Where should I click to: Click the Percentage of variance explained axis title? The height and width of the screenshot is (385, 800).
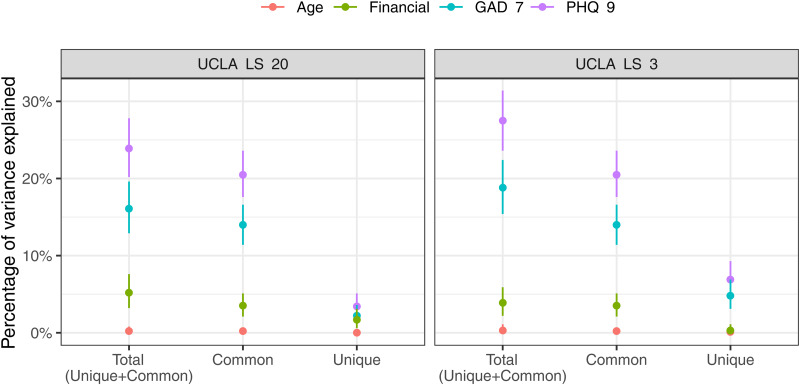point(10,212)
